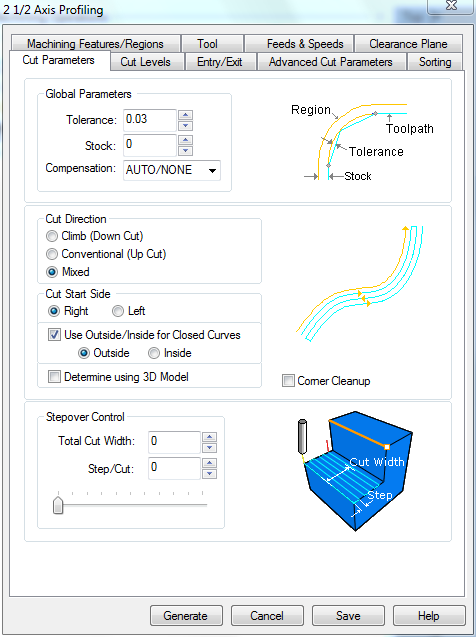Open the Compensation dropdown
The height and width of the screenshot is (637, 476).
click(x=172, y=170)
